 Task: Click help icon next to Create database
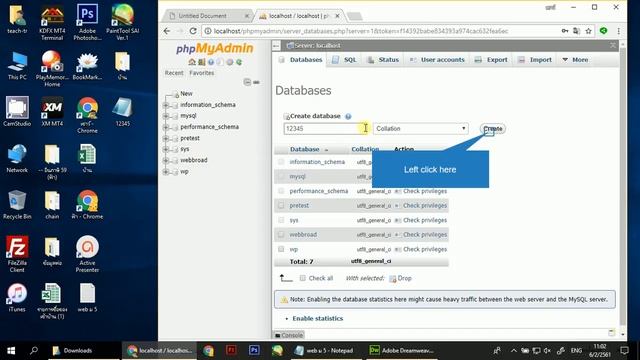click(x=348, y=116)
